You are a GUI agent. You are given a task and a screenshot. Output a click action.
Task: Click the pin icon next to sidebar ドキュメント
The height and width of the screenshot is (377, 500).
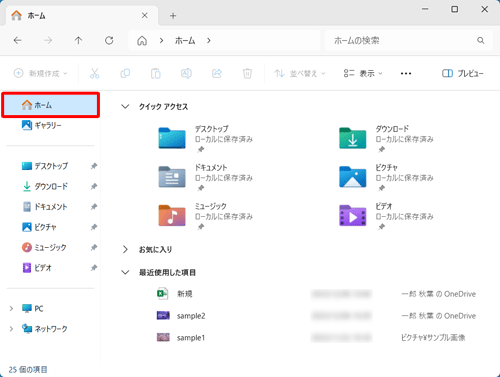(94, 207)
